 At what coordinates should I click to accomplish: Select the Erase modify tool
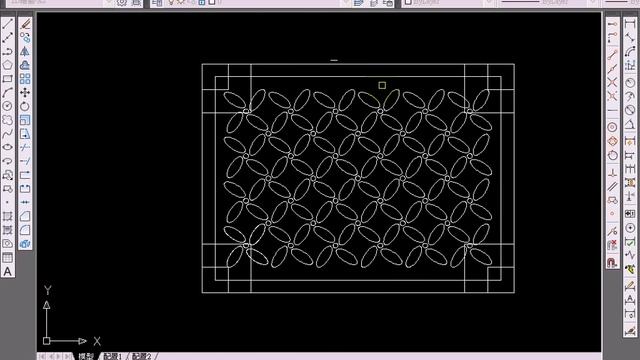25,24
